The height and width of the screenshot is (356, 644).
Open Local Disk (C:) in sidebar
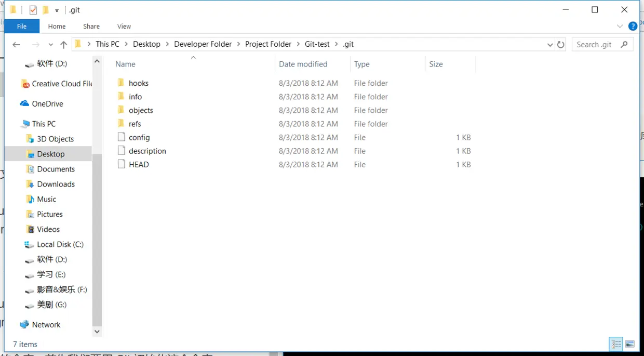coord(54,244)
